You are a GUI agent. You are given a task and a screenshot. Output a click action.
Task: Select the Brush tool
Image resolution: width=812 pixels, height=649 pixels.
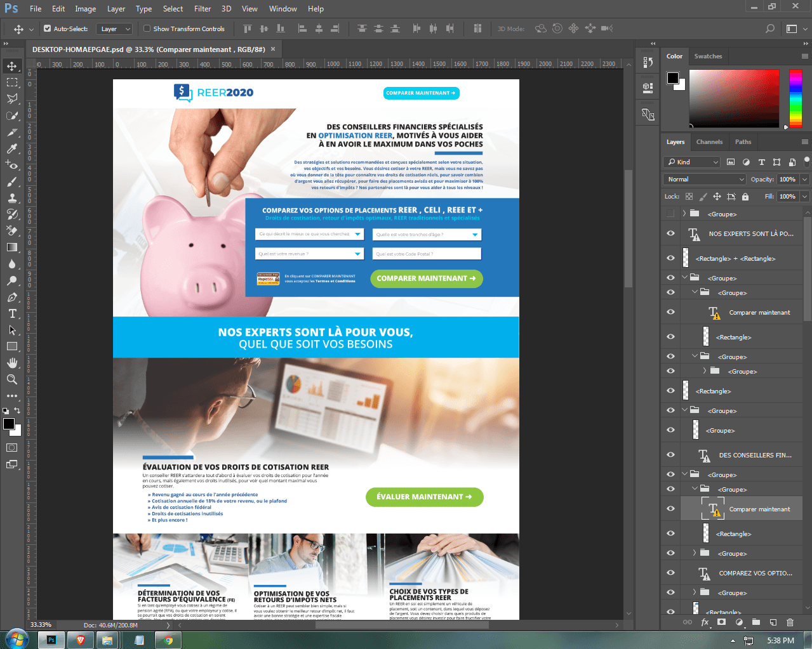pyautogui.click(x=12, y=181)
